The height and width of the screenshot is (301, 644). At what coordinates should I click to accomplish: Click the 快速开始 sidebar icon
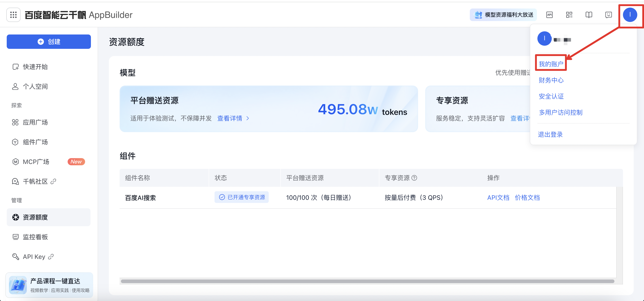click(15, 67)
